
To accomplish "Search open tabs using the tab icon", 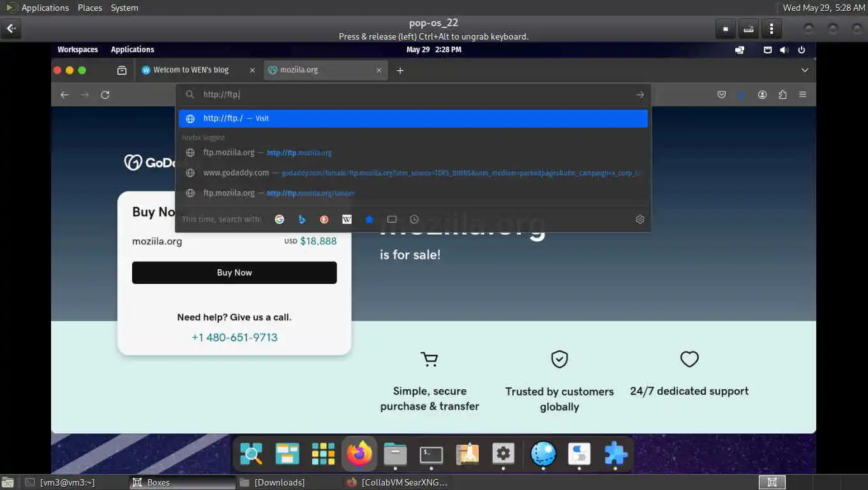I will pos(392,219).
